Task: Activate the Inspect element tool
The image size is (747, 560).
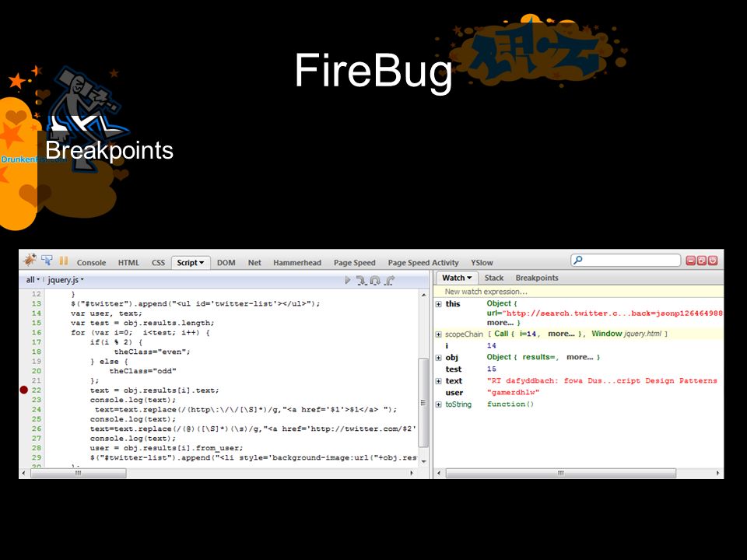Action: 47,260
